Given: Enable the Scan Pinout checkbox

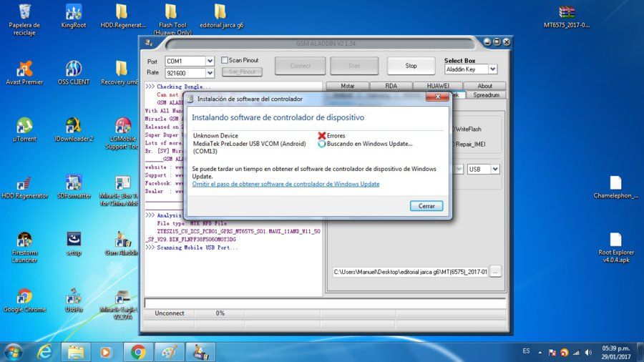Looking at the screenshot, I should point(225,60).
